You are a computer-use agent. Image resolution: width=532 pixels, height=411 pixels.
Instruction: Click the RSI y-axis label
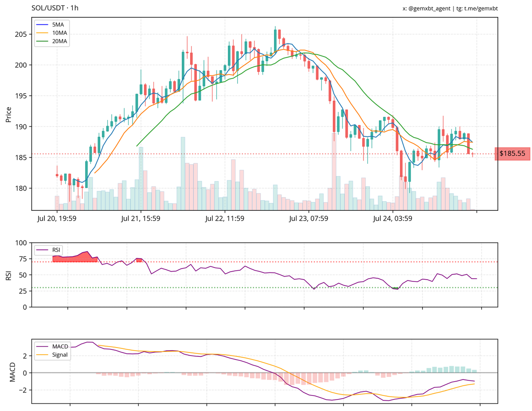8,275
